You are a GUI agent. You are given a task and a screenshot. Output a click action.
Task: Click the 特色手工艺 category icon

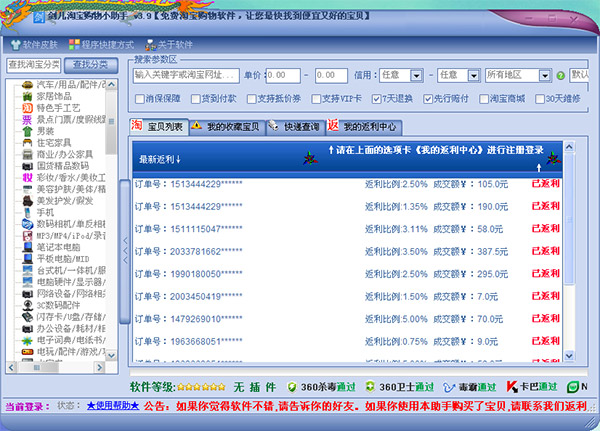27,108
